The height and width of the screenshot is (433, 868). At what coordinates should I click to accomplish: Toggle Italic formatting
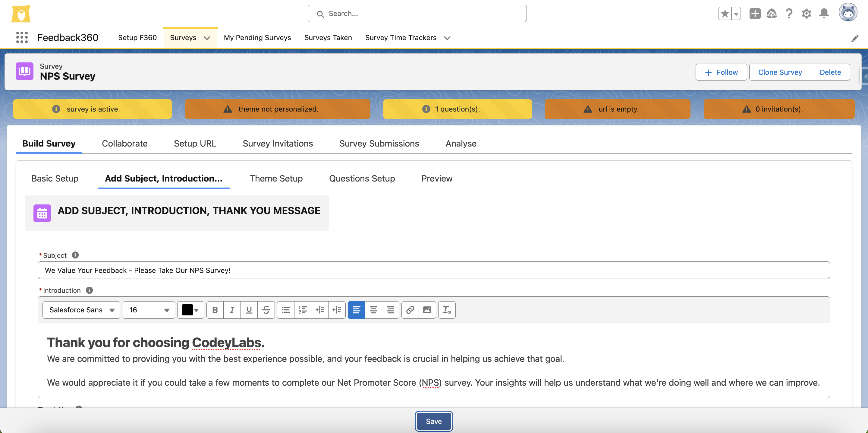click(232, 310)
